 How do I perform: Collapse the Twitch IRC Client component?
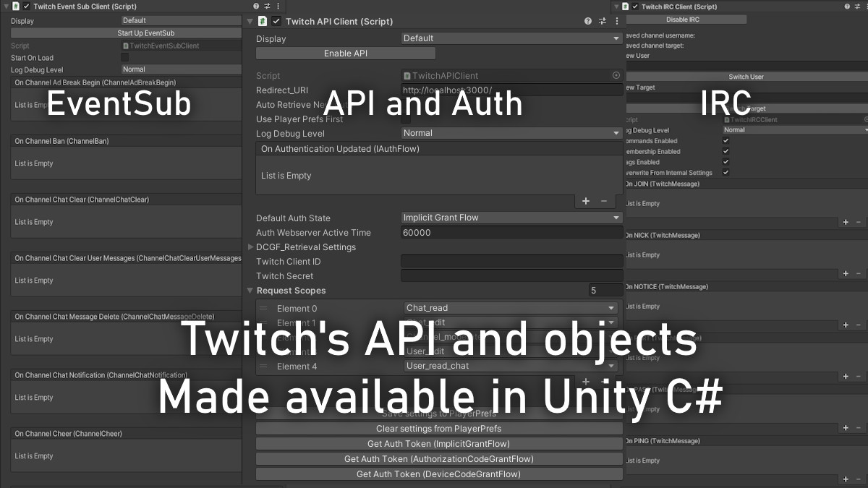pyautogui.click(x=616, y=7)
